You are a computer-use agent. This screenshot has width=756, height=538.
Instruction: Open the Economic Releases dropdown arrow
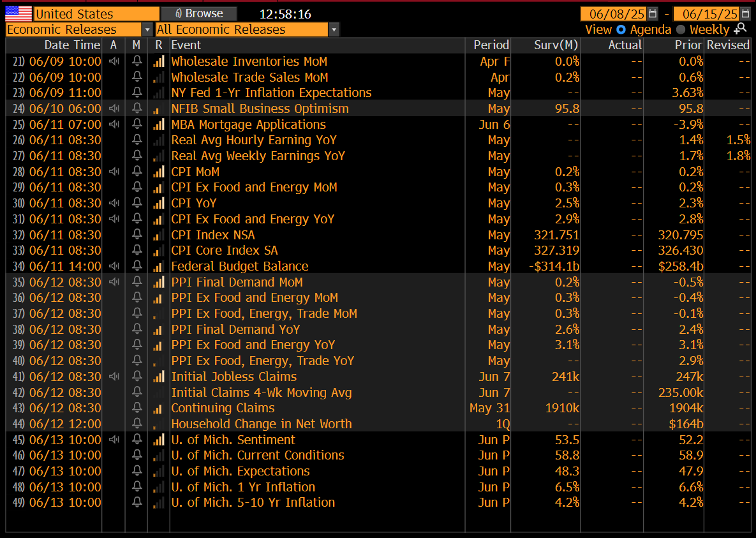(147, 30)
